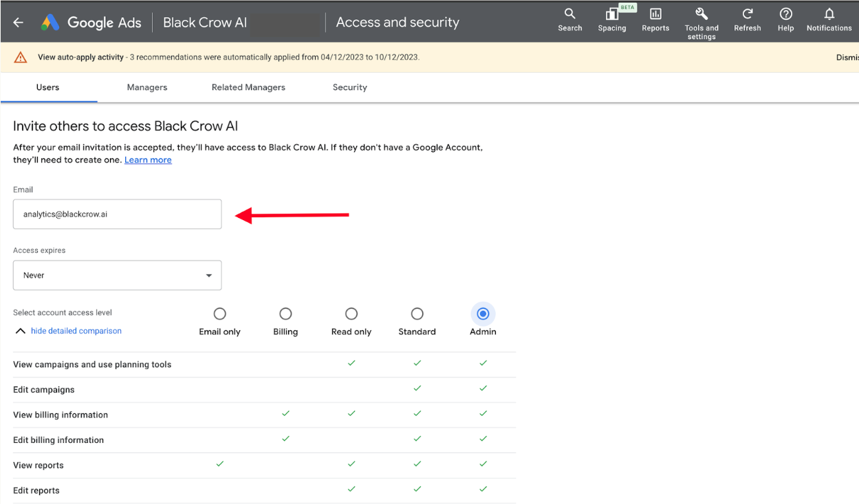Select the Billing access radio button
Viewport: 859px width, 504px height.
pyautogui.click(x=285, y=314)
